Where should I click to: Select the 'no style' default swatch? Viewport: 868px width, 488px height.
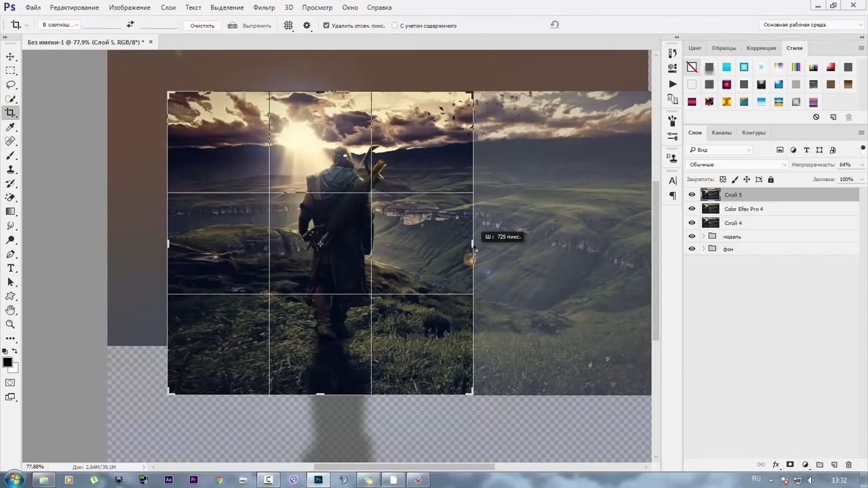692,67
